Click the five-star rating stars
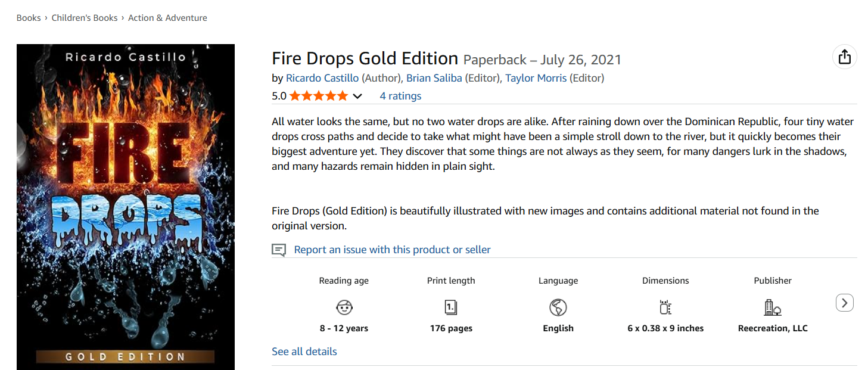The image size is (868, 370). tap(318, 96)
